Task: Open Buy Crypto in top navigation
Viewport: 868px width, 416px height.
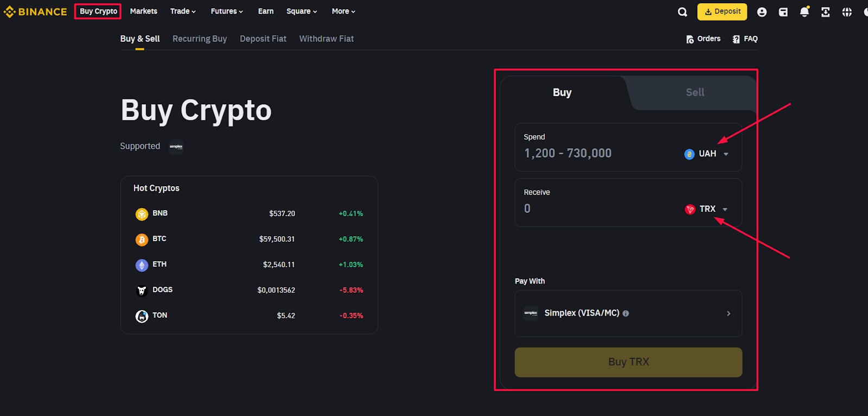Action: tap(98, 11)
